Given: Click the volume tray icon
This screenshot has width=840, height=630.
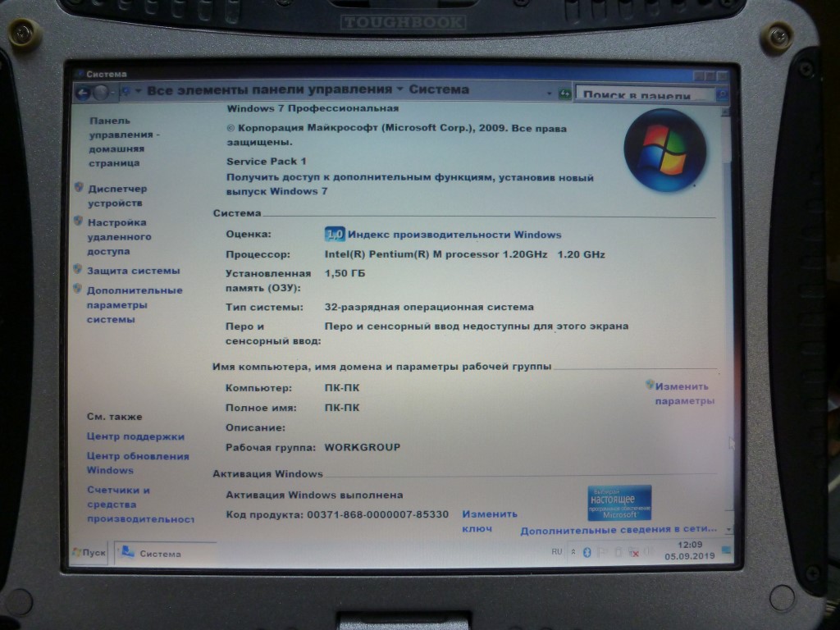Looking at the screenshot, I should (649, 552).
